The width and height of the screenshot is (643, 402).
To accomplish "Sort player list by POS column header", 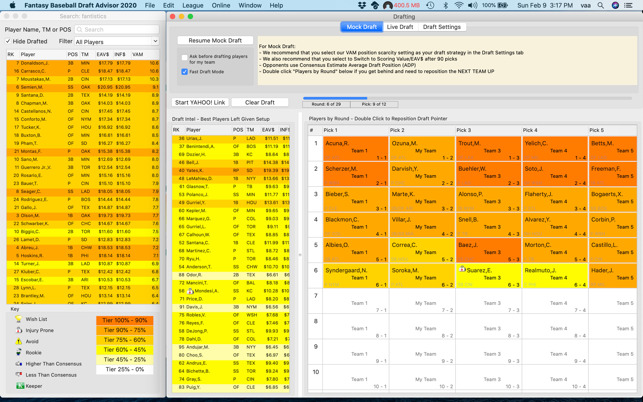I will coord(73,54).
